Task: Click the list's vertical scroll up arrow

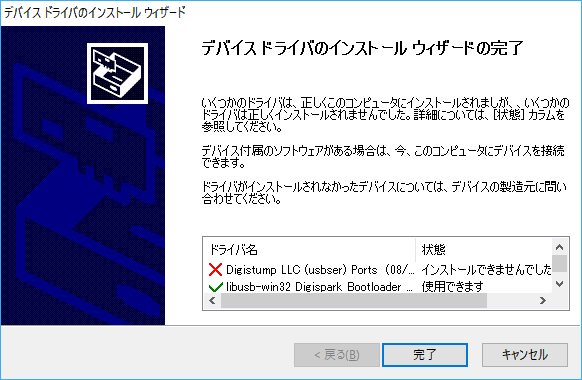Action: pyautogui.click(x=559, y=247)
